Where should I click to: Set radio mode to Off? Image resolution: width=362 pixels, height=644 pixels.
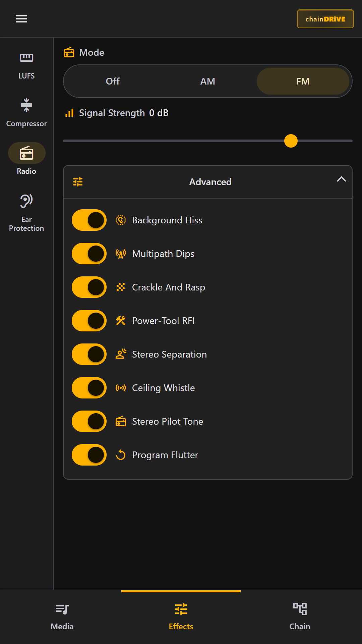point(113,81)
